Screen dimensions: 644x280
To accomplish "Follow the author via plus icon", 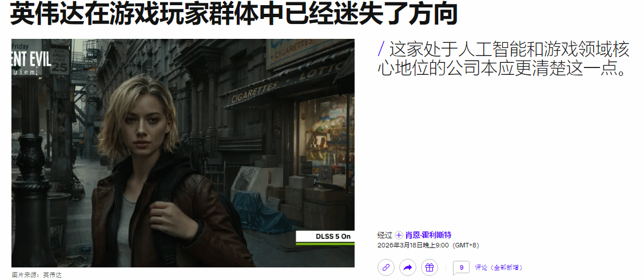I will (399, 235).
